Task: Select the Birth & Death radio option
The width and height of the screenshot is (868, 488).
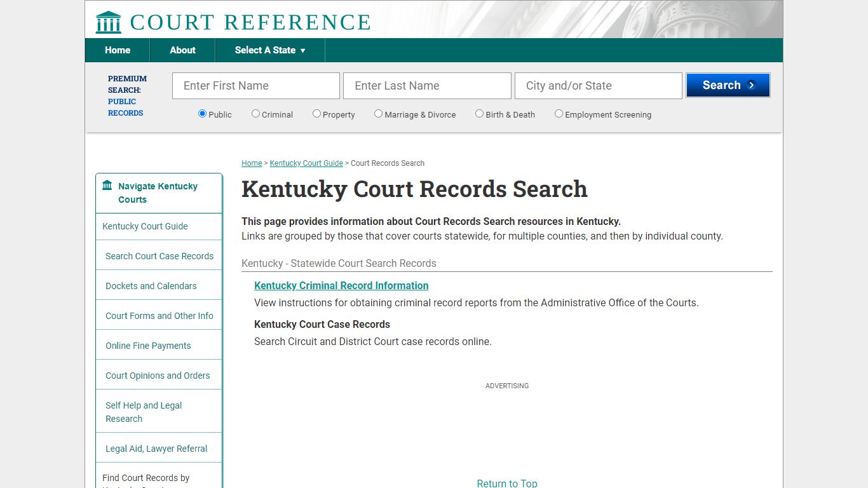Action: pos(479,114)
